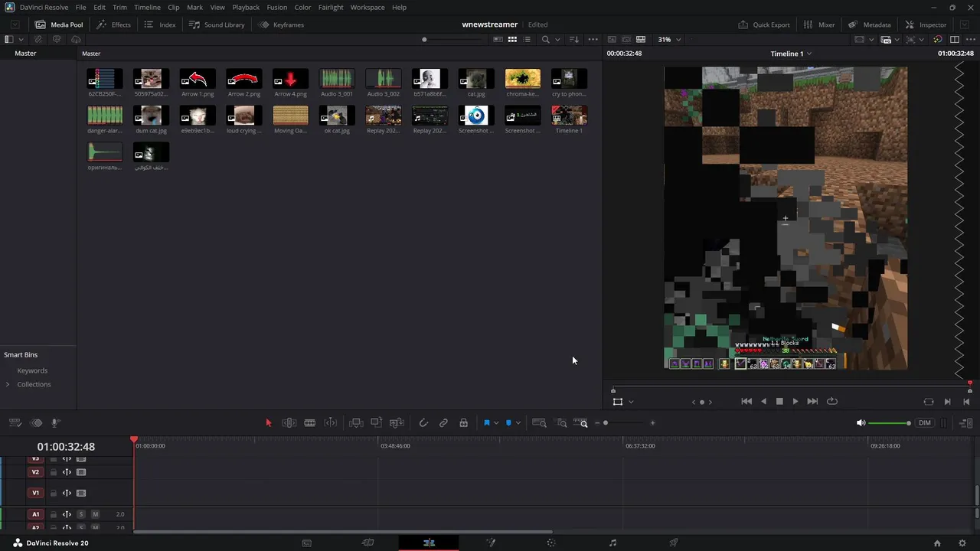980x551 pixels.
Task: Click the subtitle/caption tools diamond icon
Action: pos(36,422)
